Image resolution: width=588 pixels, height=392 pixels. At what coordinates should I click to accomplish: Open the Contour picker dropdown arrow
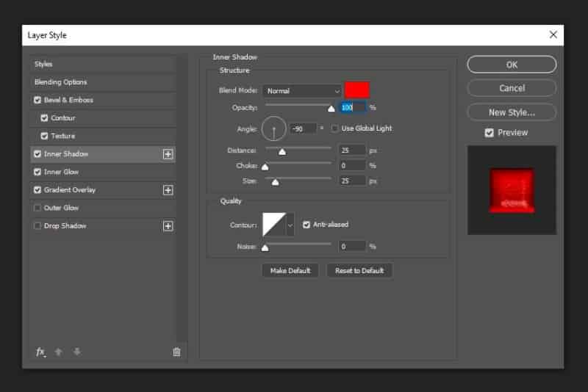[290, 225]
